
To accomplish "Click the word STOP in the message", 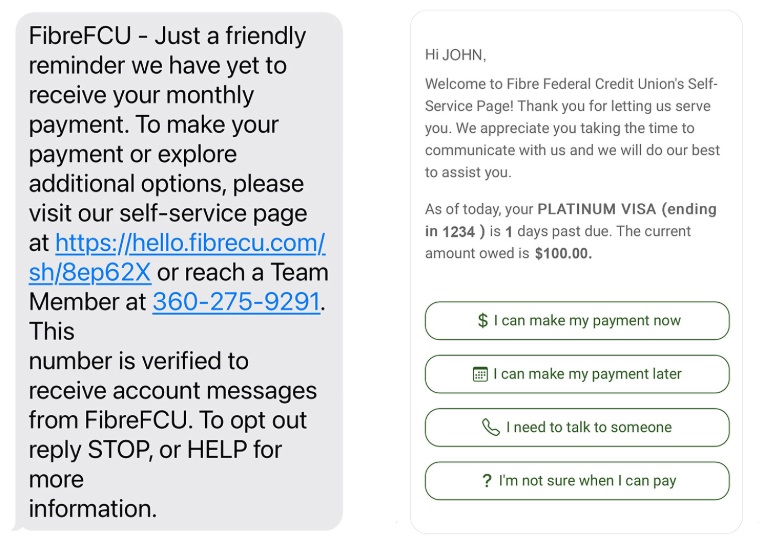I will click(x=118, y=449).
